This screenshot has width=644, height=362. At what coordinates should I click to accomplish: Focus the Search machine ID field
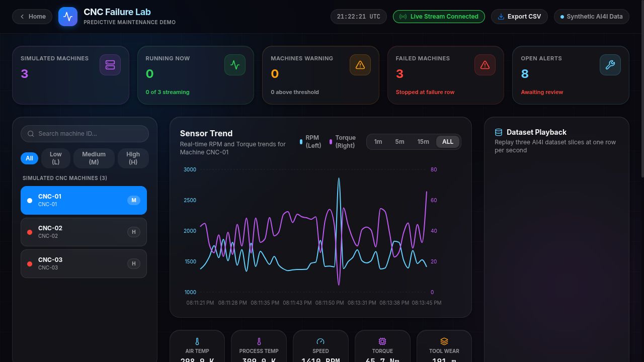click(85, 134)
